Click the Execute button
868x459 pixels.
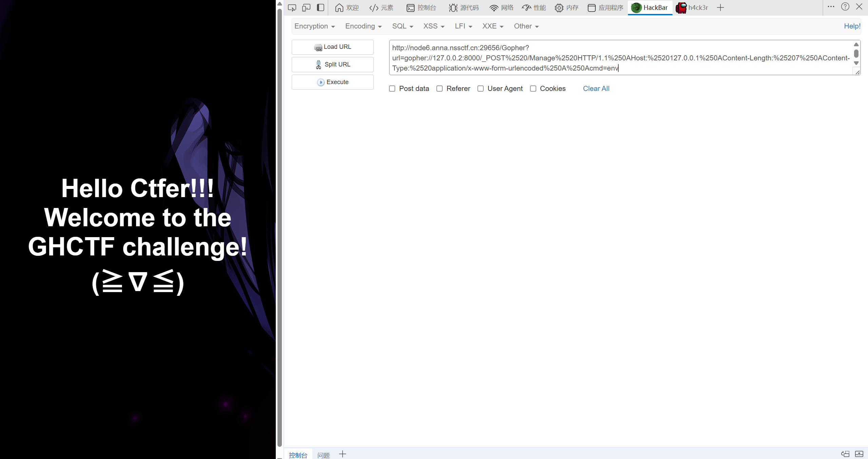[x=333, y=82]
